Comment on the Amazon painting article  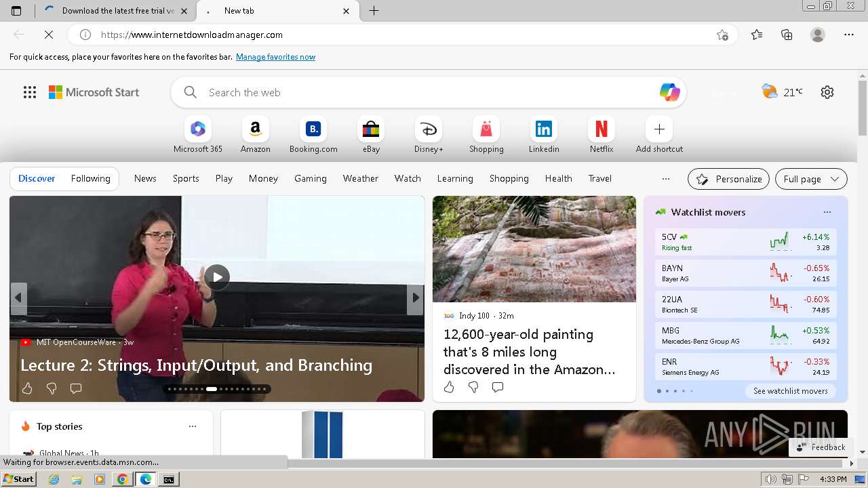coord(498,387)
